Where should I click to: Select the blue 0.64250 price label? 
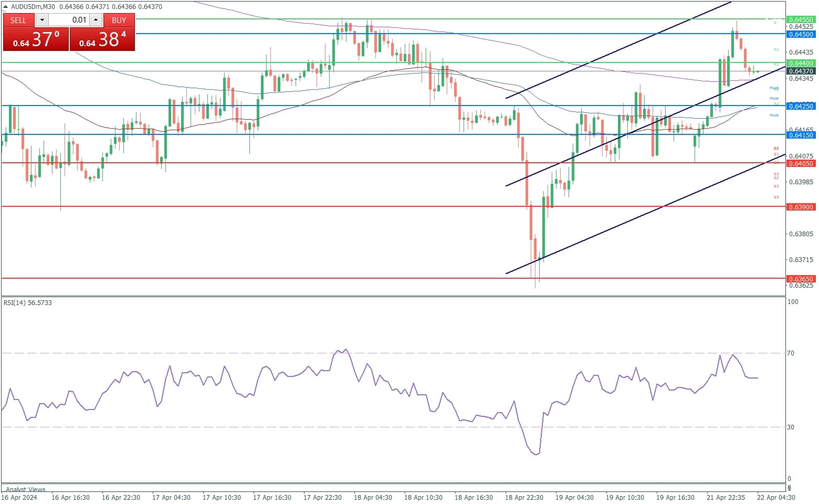coord(801,106)
